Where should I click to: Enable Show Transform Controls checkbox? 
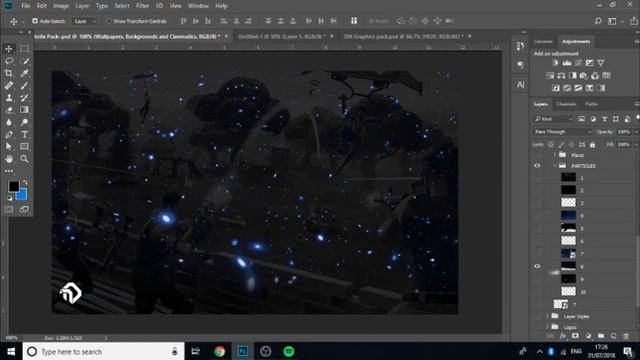point(109,21)
